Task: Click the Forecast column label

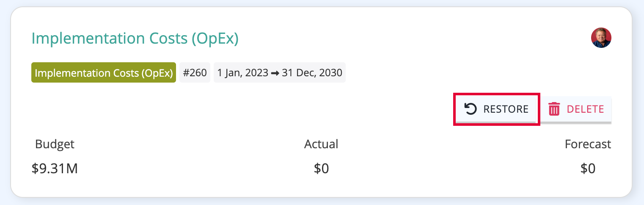Action: 588,144
